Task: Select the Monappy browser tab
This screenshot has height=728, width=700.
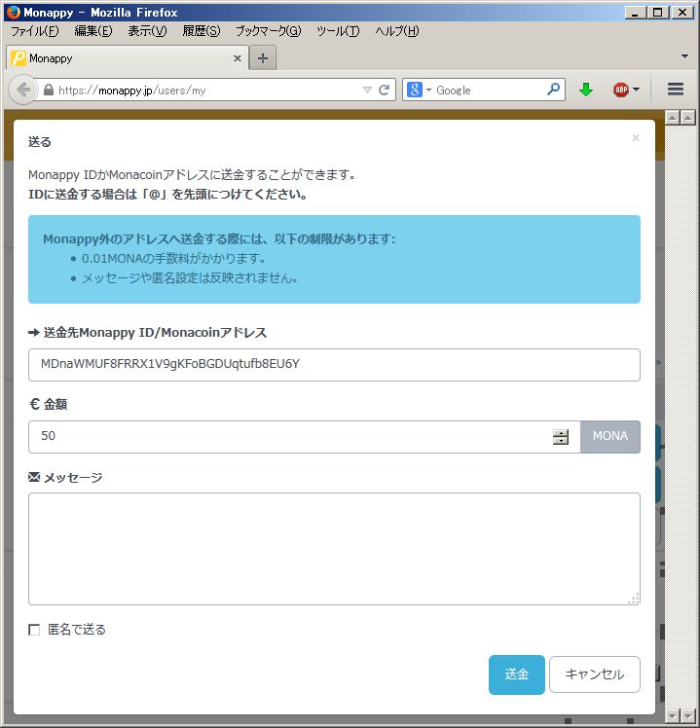Action: pyautogui.click(x=128, y=58)
